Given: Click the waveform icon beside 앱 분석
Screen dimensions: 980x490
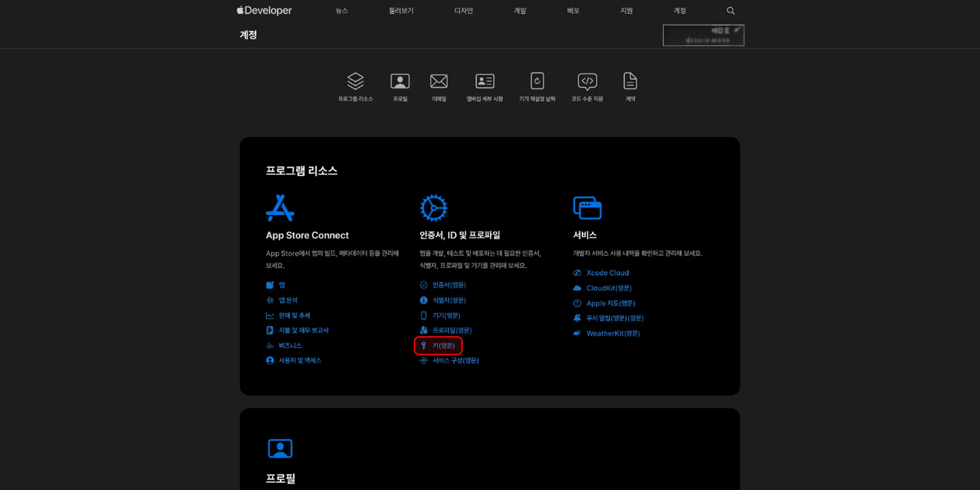Looking at the screenshot, I should click(x=270, y=300).
